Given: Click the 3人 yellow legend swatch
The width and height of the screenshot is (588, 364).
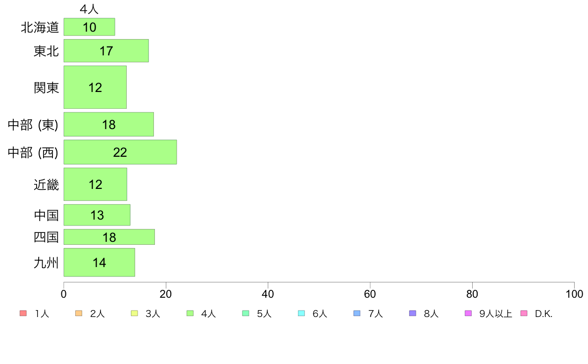Looking at the screenshot, I should click(134, 314).
